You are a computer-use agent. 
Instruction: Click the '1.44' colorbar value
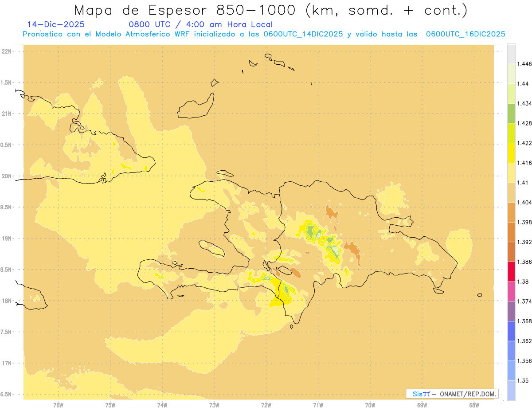point(522,84)
